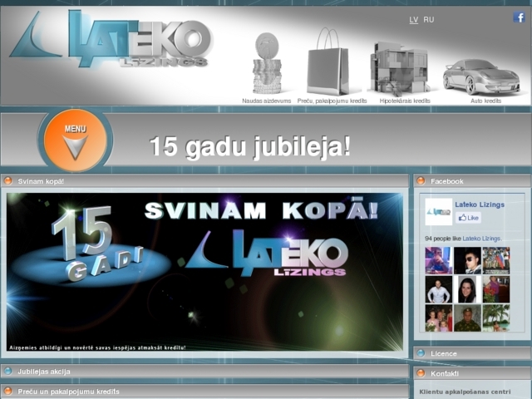The height and width of the screenshot is (399, 532).
Task: Open Hipotekārais kredīts text link
Action: click(x=405, y=101)
